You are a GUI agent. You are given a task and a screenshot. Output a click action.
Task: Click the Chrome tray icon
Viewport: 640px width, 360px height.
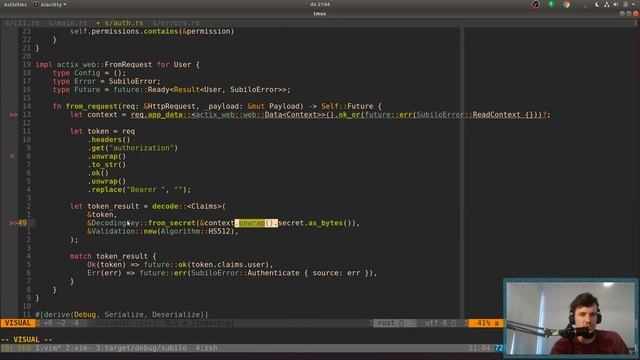pos(566,4)
